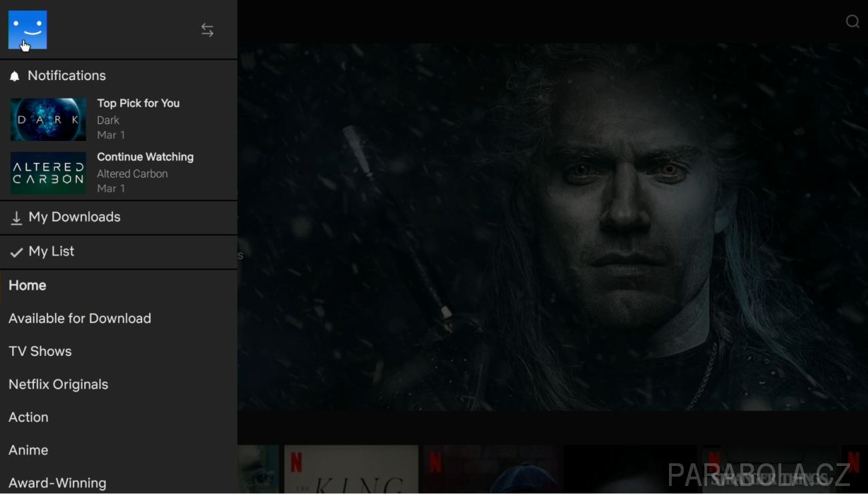Open My List
This screenshot has width=868, height=494.
(x=119, y=252)
